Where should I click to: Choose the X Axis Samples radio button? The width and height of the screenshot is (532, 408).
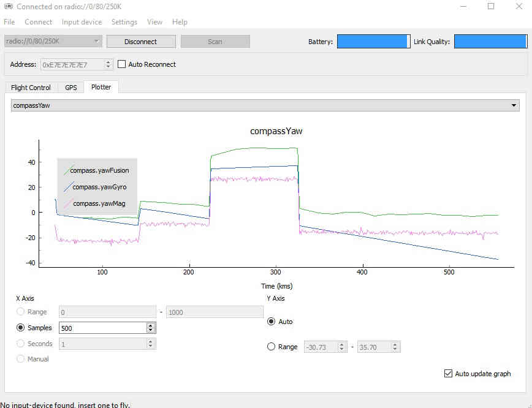(x=21, y=328)
